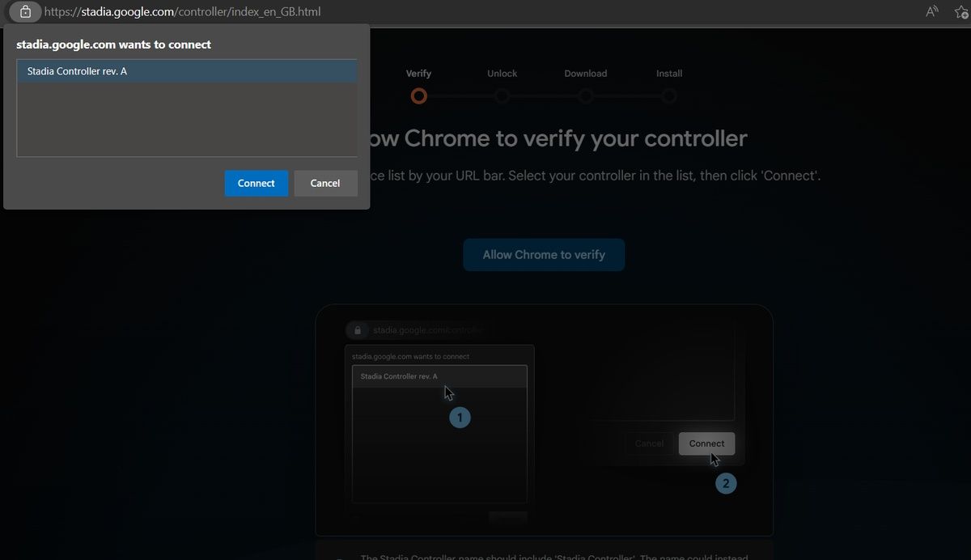Click Connect inside the tutorial illustration
Image resolution: width=971 pixels, height=560 pixels.
706,443
